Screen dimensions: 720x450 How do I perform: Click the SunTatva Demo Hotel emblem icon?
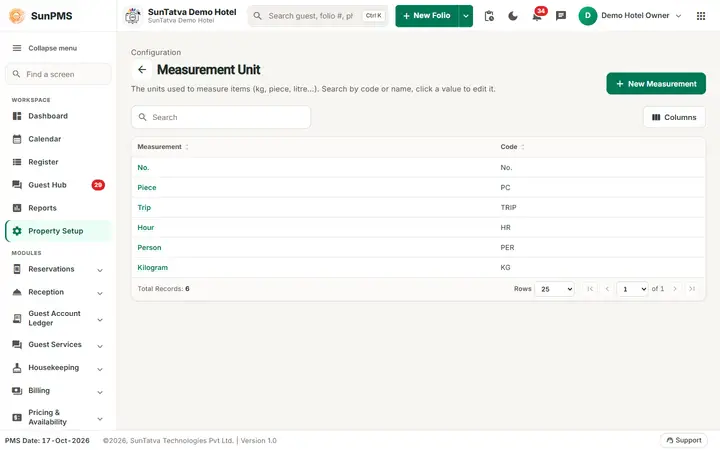133,16
